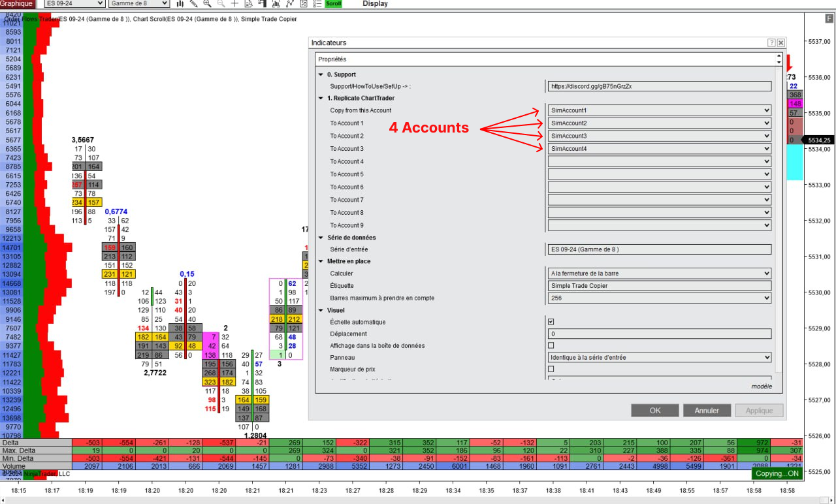Image resolution: width=836 pixels, height=504 pixels.
Task: Check the Marqueur de prix box
Action: tap(551, 369)
